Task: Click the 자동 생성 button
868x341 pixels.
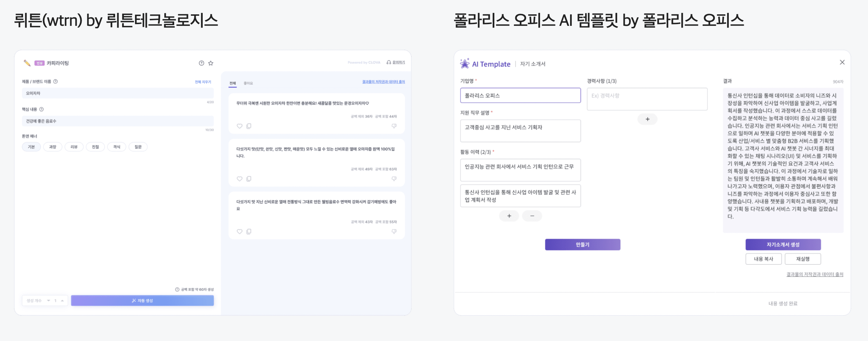Action: 142,300
